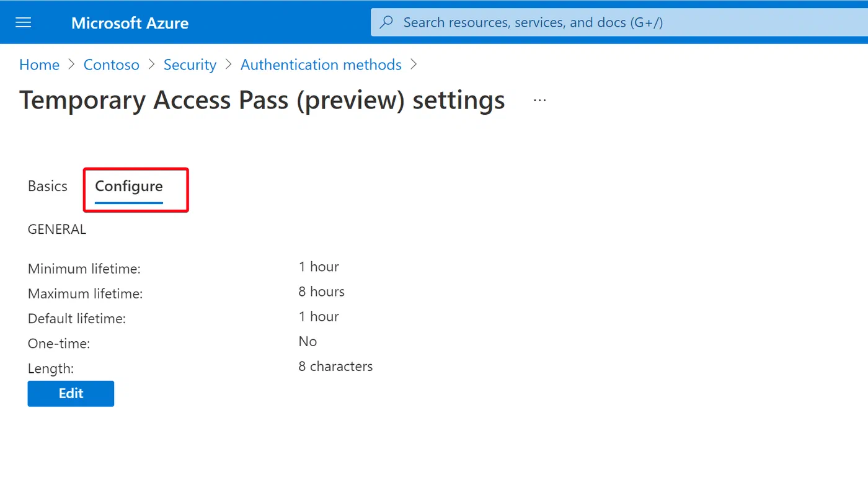Select the Configure tab
868x482 pixels.
tap(129, 187)
